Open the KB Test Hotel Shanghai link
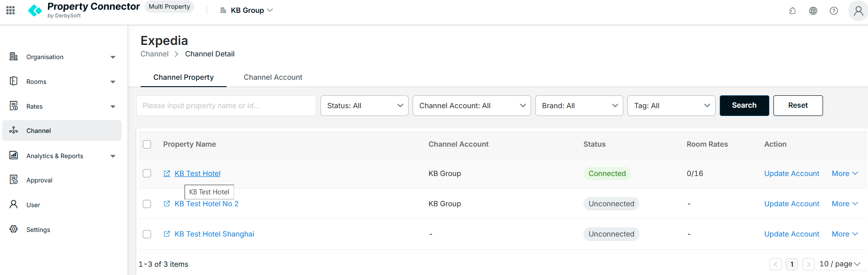This screenshot has width=868, height=275. point(214,234)
